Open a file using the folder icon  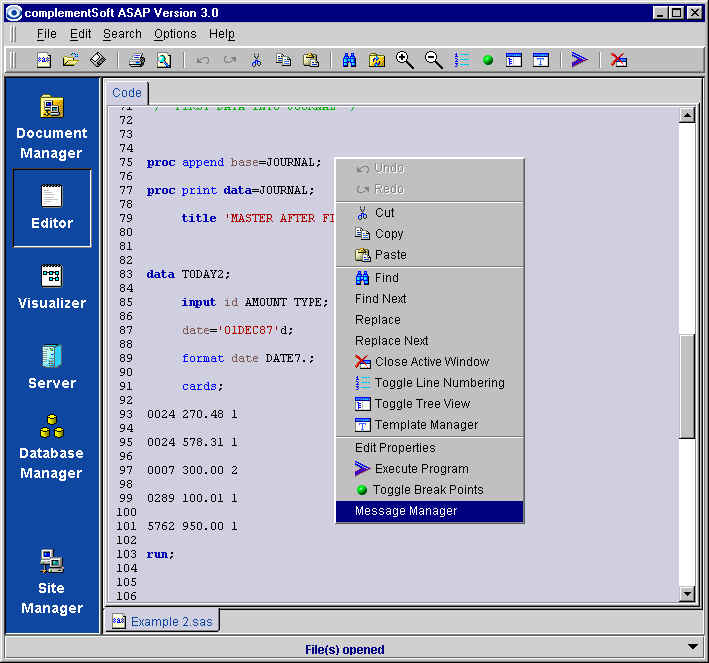pos(71,60)
